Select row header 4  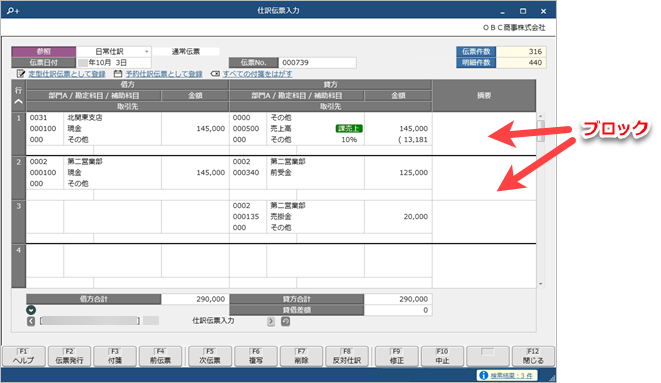click(x=19, y=266)
